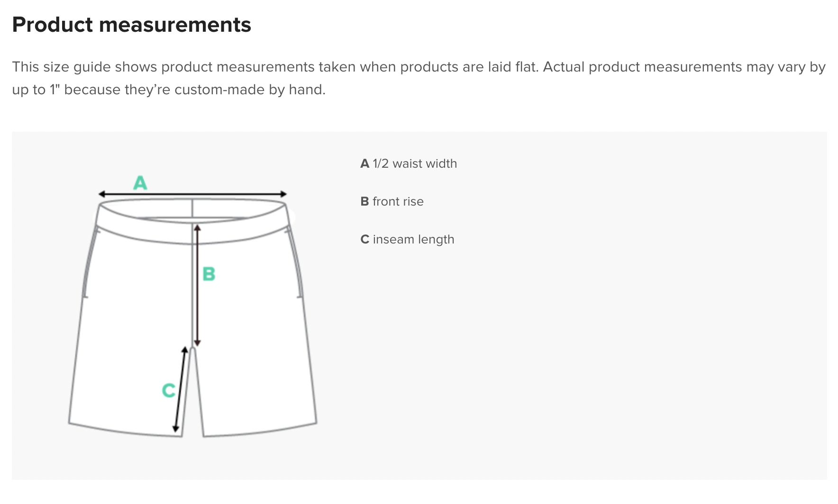
Task: Click the waist width horizontal arrow
Action: pyautogui.click(x=192, y=194)
